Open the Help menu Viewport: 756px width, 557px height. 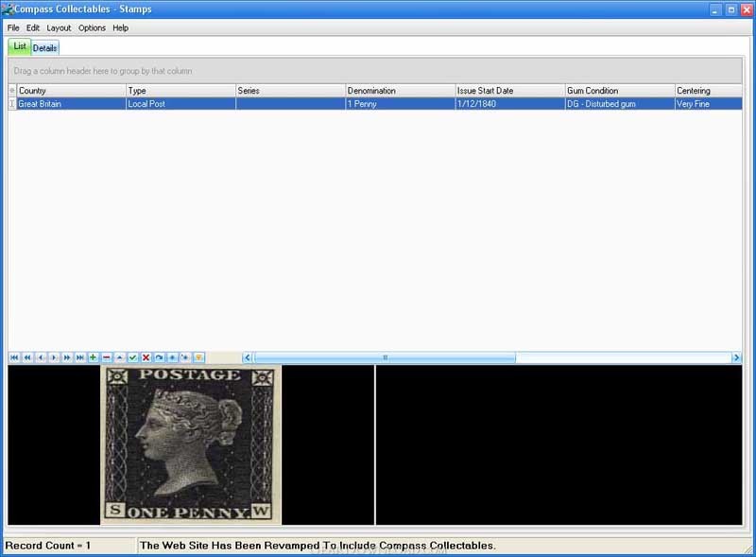(121, 28)
